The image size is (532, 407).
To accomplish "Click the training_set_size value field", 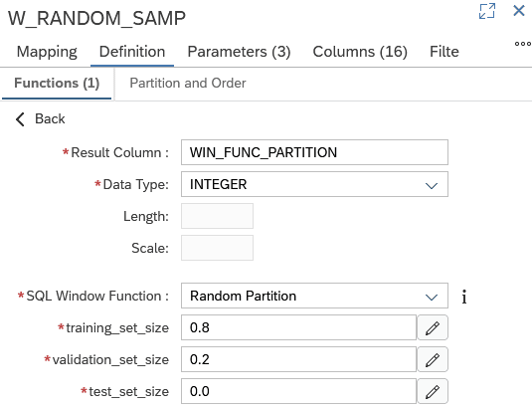I will (x=298, y=327).
